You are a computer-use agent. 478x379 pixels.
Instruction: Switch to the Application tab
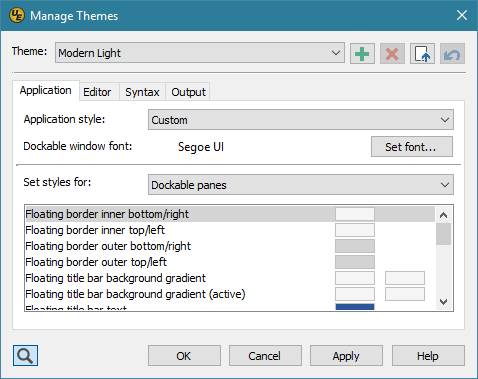pos(46,90)
